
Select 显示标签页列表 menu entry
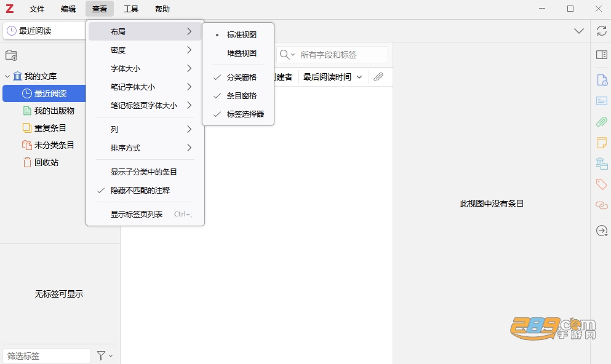[145, 214]
